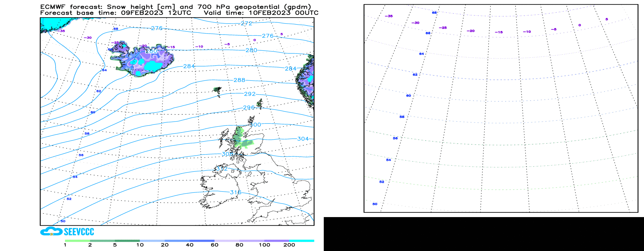The image size is (644, 251).
Task: Select the dark green 5–10 cm legend swatch
Action: tap(127, 241)
